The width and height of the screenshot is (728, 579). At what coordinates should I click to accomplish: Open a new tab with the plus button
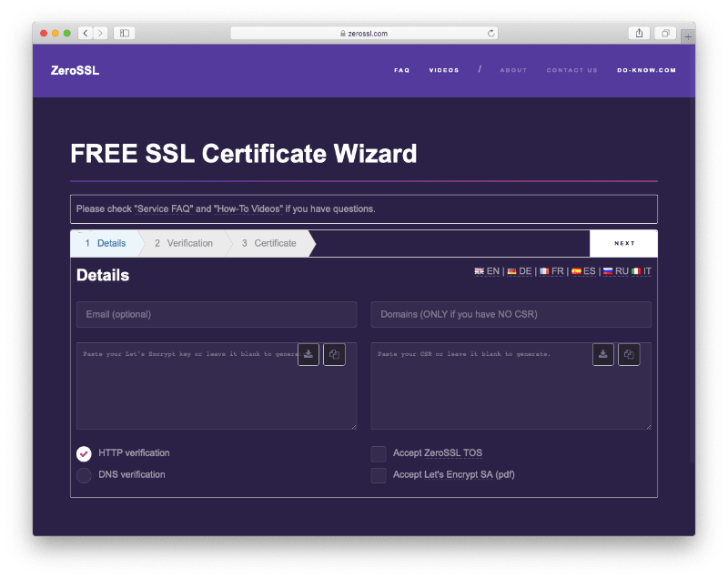pos(688,36)
